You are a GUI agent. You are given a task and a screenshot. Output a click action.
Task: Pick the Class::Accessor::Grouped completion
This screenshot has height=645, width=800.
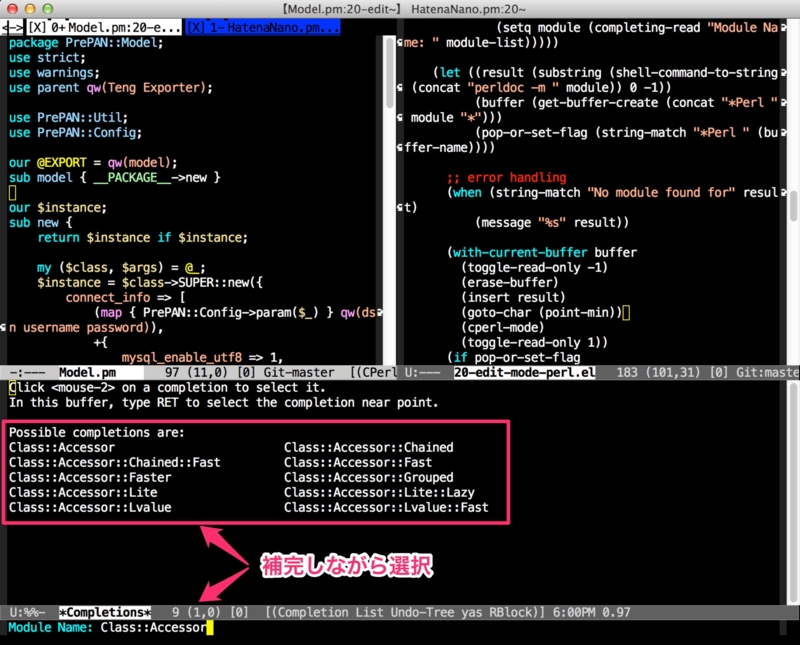(368, 477)
